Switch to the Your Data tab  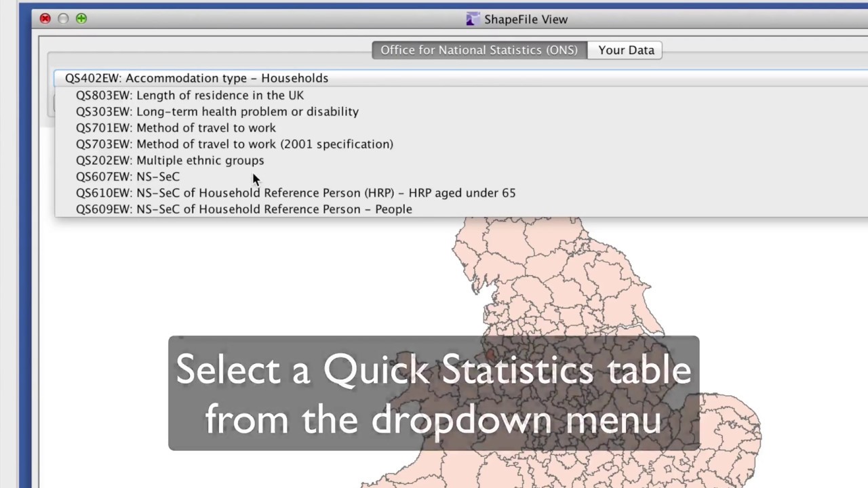(625, 50)
